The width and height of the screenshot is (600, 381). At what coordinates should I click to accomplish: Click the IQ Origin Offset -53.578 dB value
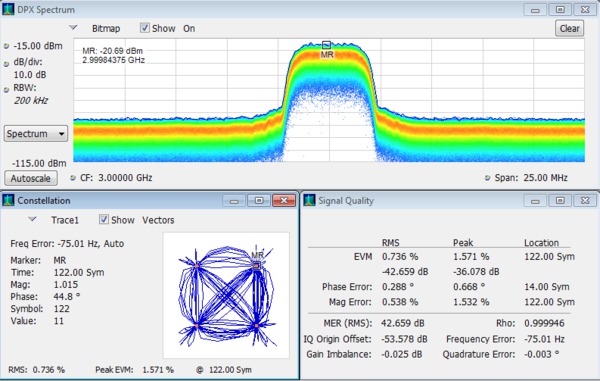click(404, 339)
